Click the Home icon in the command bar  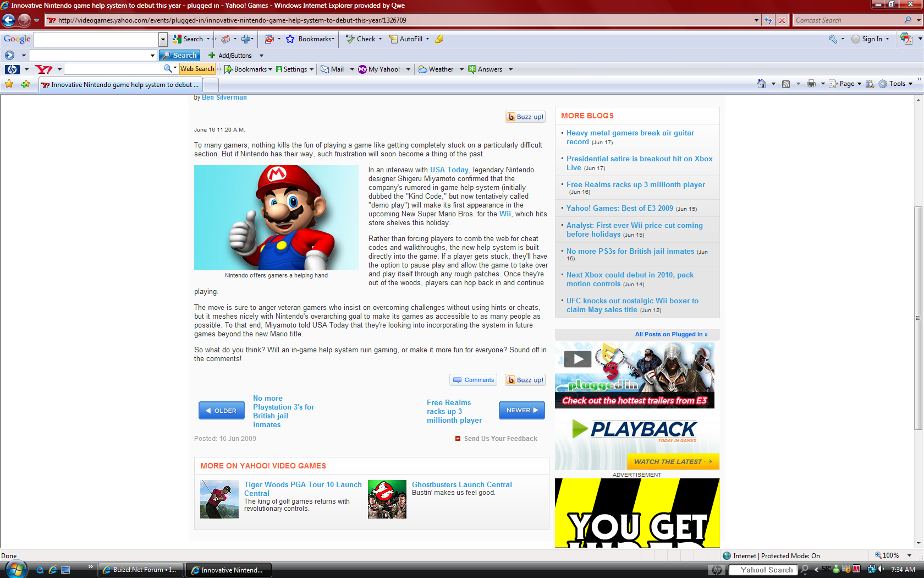click(761, 84)
